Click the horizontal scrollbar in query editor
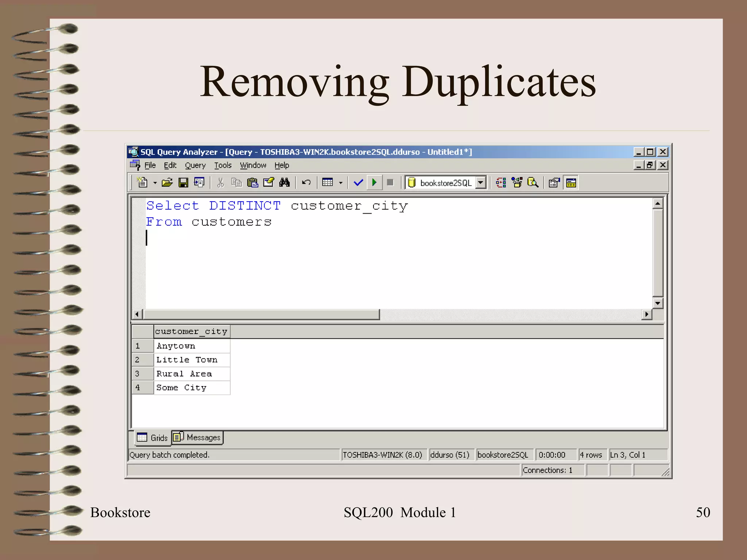This screenshot has height=560, width=747. (262, 314)
